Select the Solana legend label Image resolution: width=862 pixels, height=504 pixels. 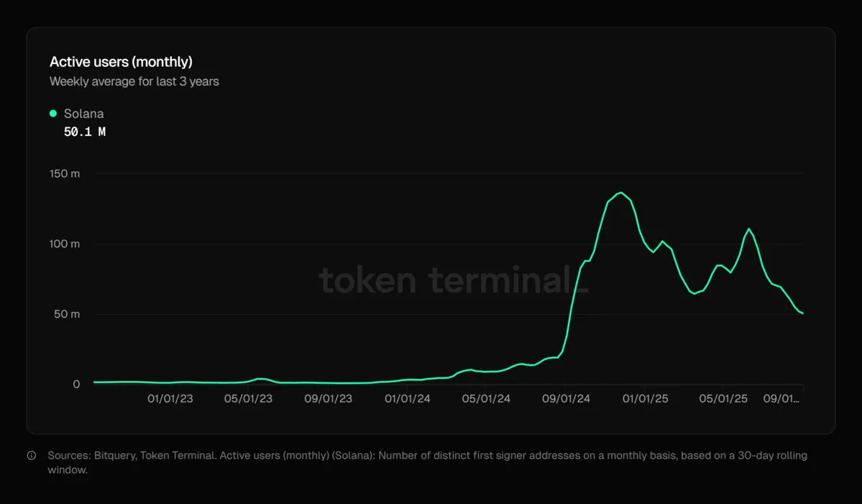[83, 114]
